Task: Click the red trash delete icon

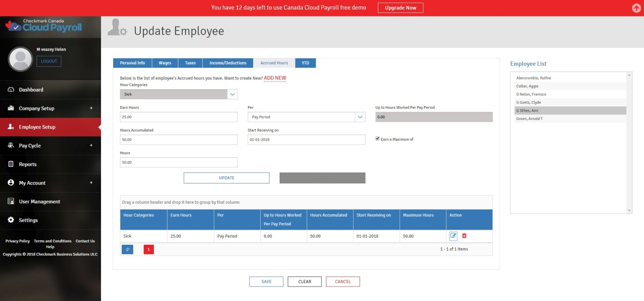Action: (464, 235)
